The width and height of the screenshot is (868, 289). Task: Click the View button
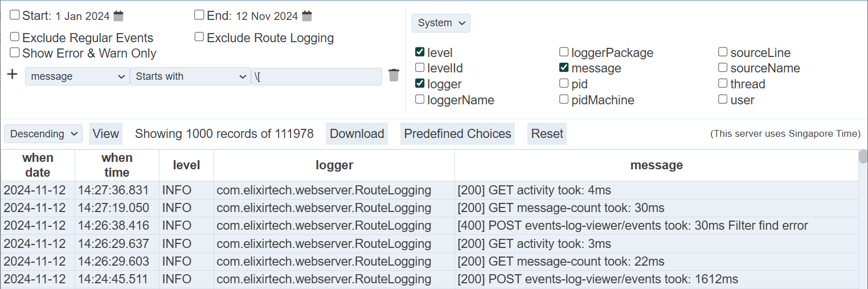106,134
